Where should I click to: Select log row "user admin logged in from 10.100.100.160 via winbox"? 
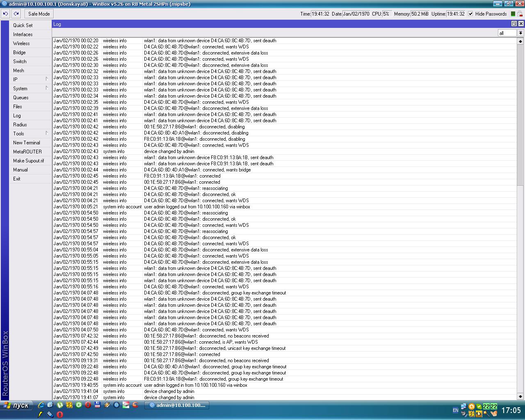(285, 385)
